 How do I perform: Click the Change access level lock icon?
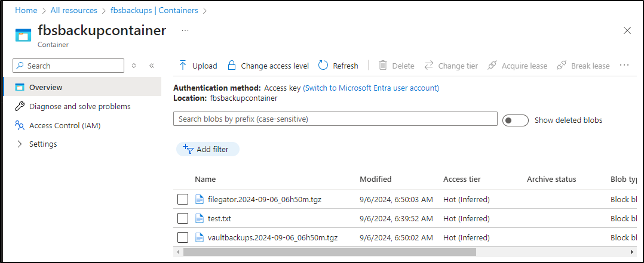point(232,65)
